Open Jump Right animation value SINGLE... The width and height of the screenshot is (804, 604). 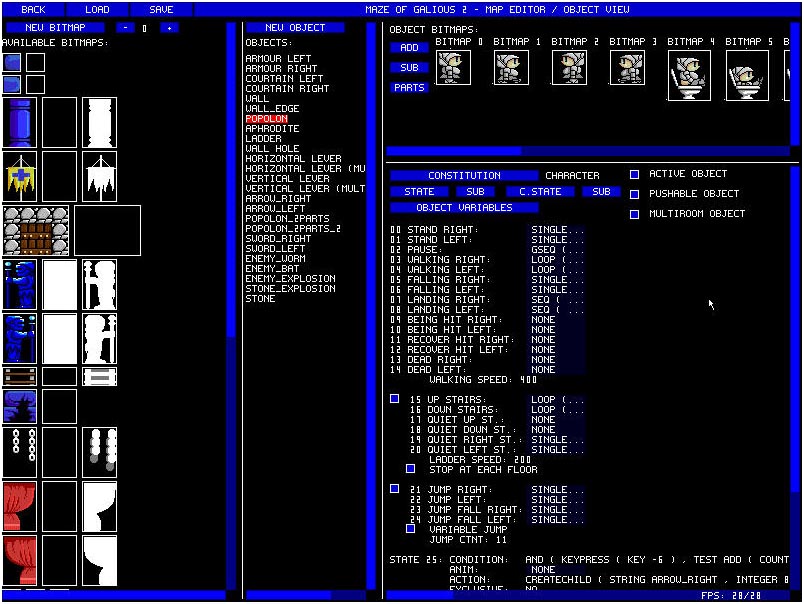pos(557,490)
